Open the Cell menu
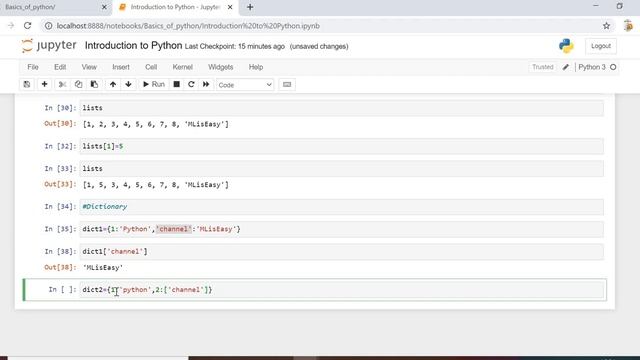Viewport: 640px width, 360px height. tap(151, 67)
